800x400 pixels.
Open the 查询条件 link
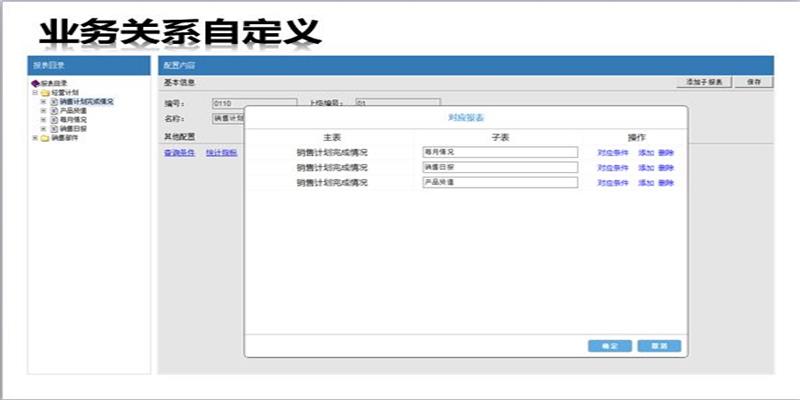click(x=178, y=152)
